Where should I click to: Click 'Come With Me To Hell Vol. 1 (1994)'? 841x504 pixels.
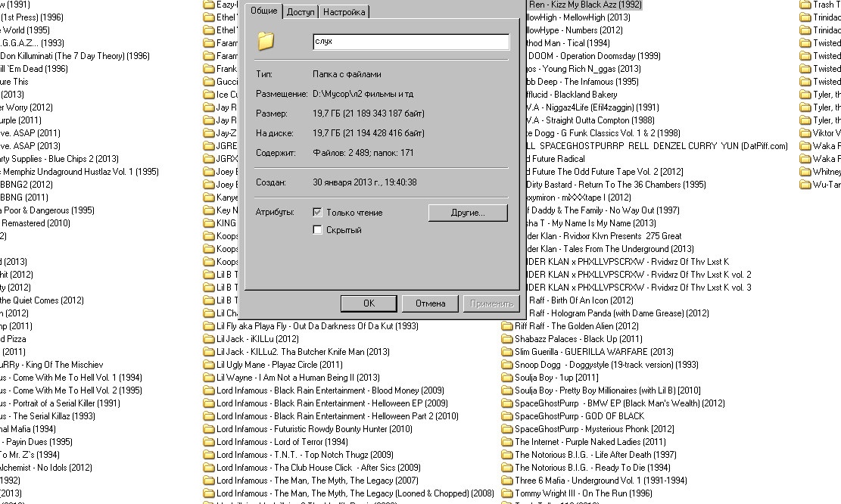77,378
